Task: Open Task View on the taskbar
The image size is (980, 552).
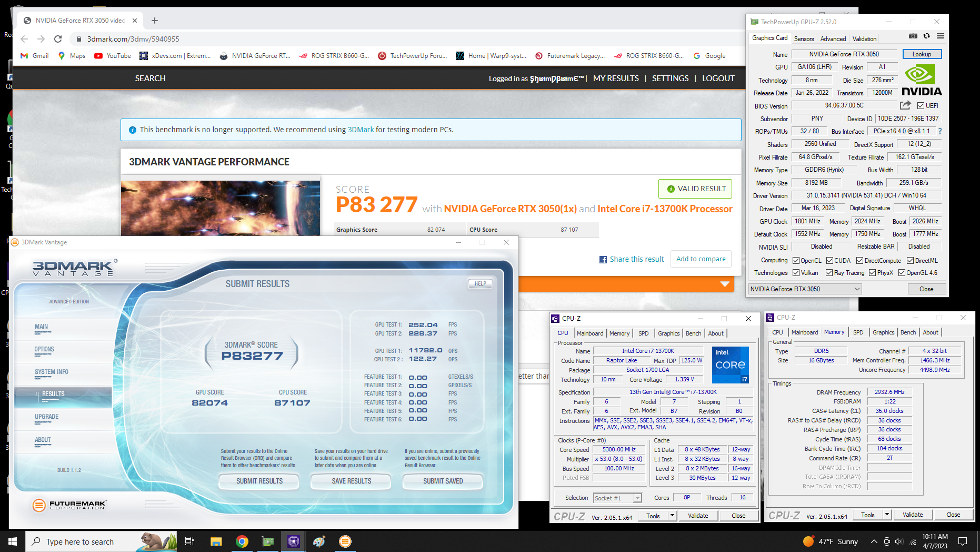Action: click(x=189, y=541)
